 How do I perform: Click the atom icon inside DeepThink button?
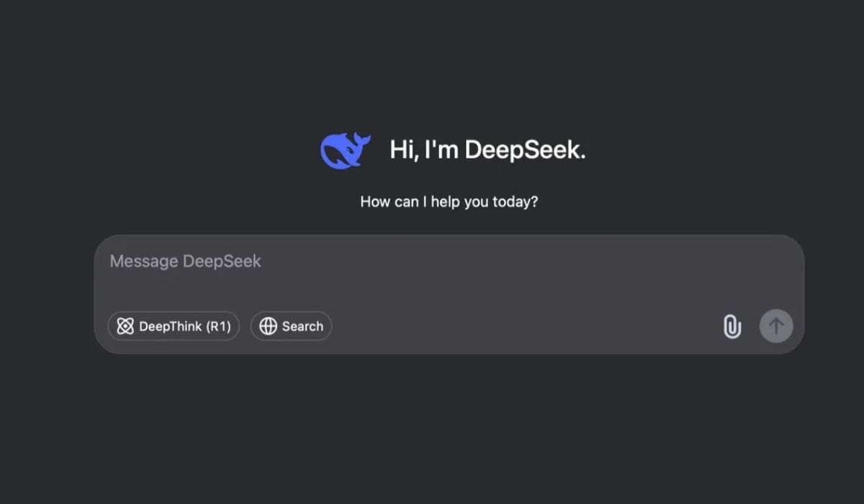pos(125,326)
